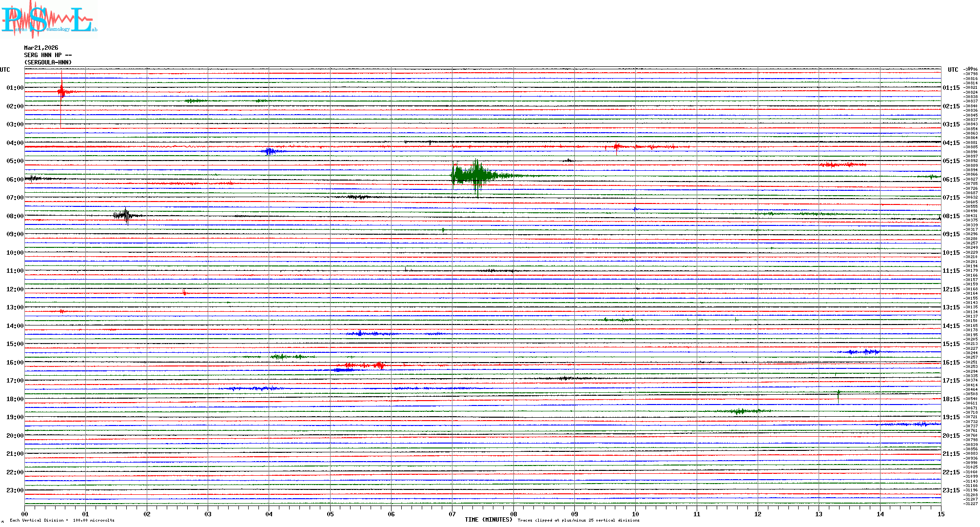Click the (SERGOULA-HNN) station name

(x=48, y=62)
